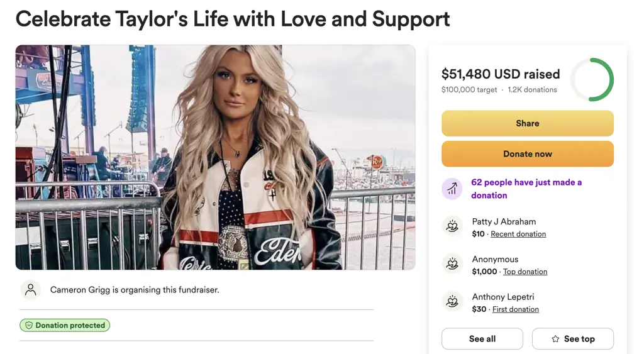The width and height of the screenshot is (644, 354).
Task: Follow the Top donation link
Action: point(525,272)
